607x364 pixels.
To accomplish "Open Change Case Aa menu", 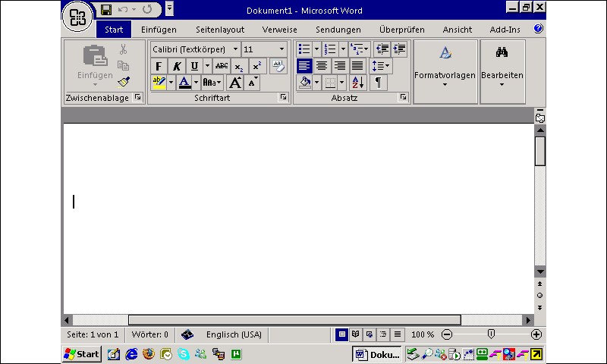I will [212, 83].
